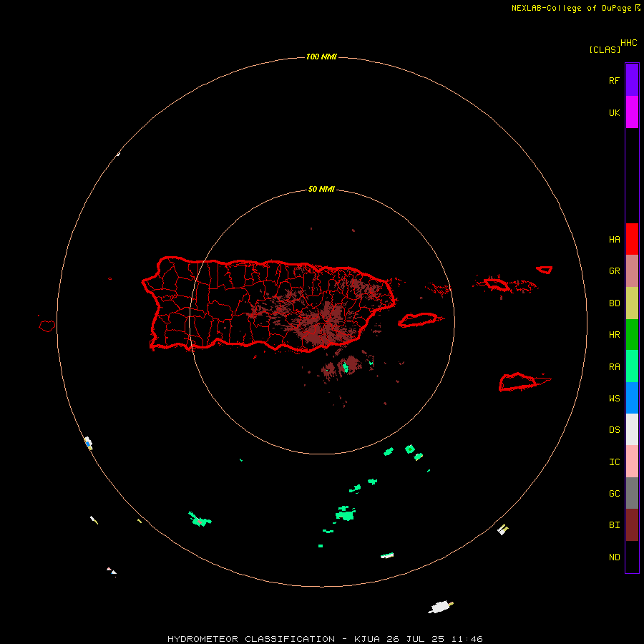The width and height of the screenshot is (644, 644).
Task: Click the "50 NMI" range ring label
Action: pos(321,190)
